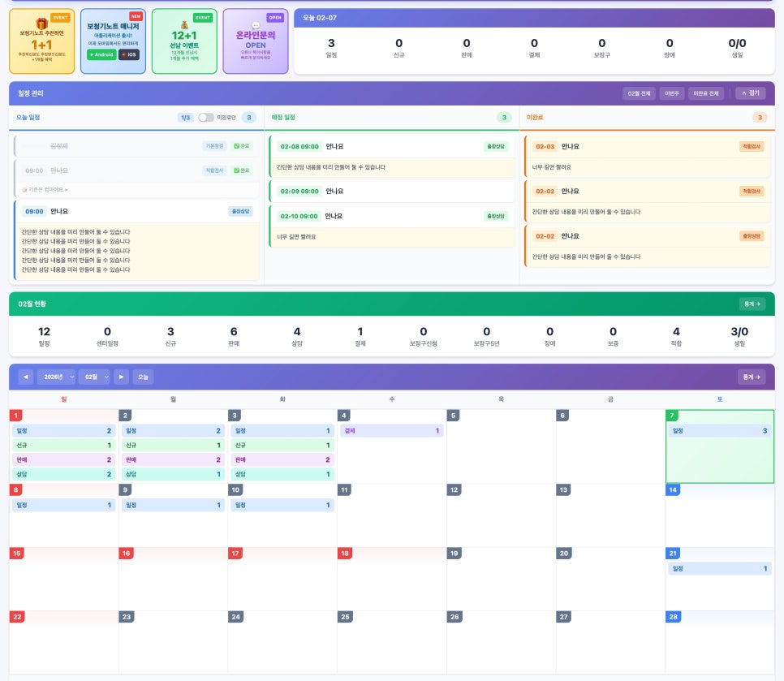Open the 2026년 year dropdown
784x681 pixels.
tap(56, 377)
